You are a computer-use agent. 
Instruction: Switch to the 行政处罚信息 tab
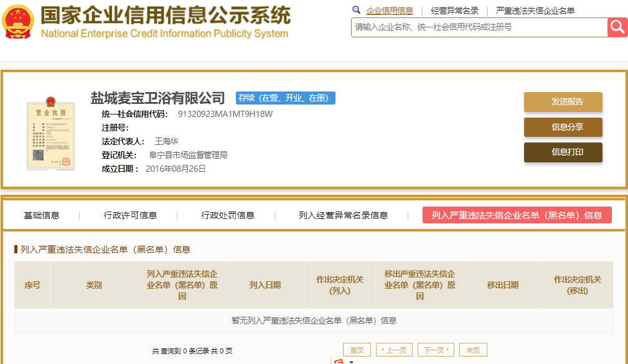pos(228,215)
